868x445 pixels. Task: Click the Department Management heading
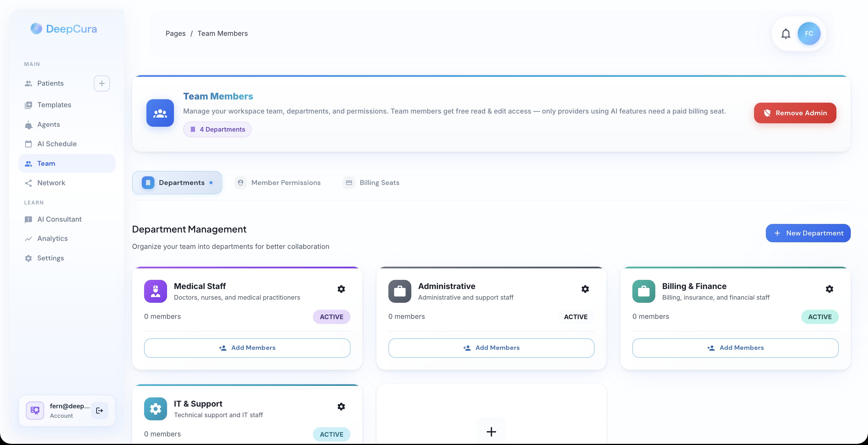coord(189,230)
